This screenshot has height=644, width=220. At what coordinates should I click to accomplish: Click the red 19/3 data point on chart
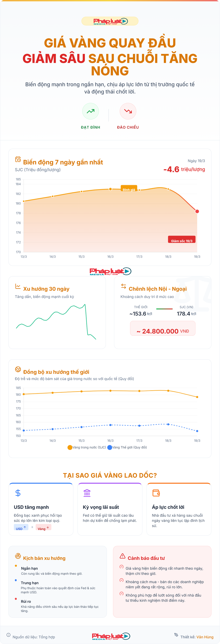click(x=197, y=211)
